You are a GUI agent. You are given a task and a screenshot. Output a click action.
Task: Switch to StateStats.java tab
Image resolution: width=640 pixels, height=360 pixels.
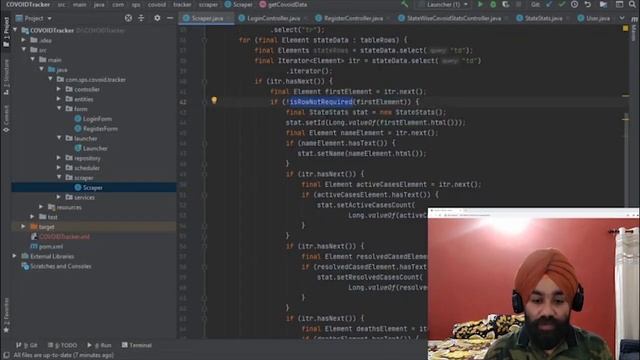pyautogui.click(x=543, y=18)
